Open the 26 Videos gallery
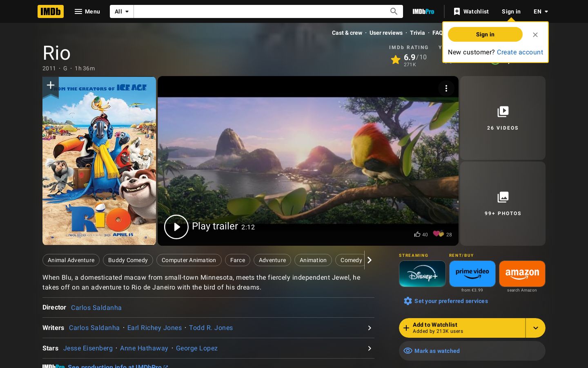588x368 pixels. [503, 118]
